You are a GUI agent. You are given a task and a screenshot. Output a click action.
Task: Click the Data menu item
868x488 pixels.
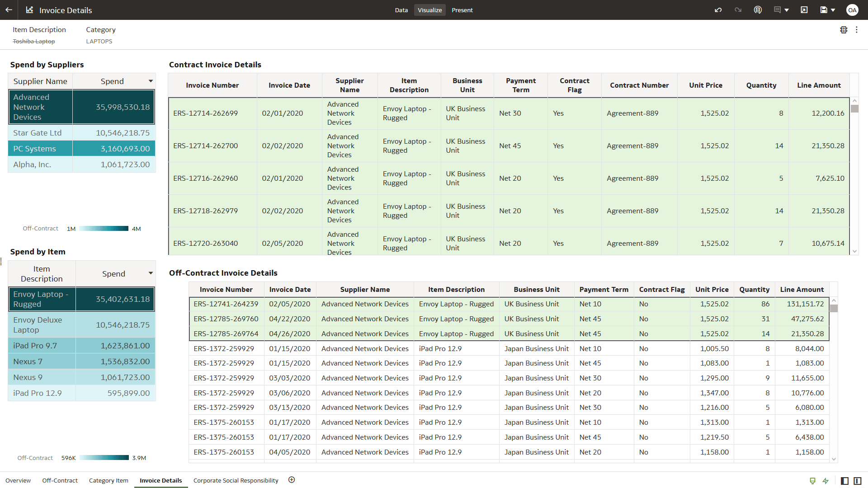pyautogui.click(x=401, y=9)
